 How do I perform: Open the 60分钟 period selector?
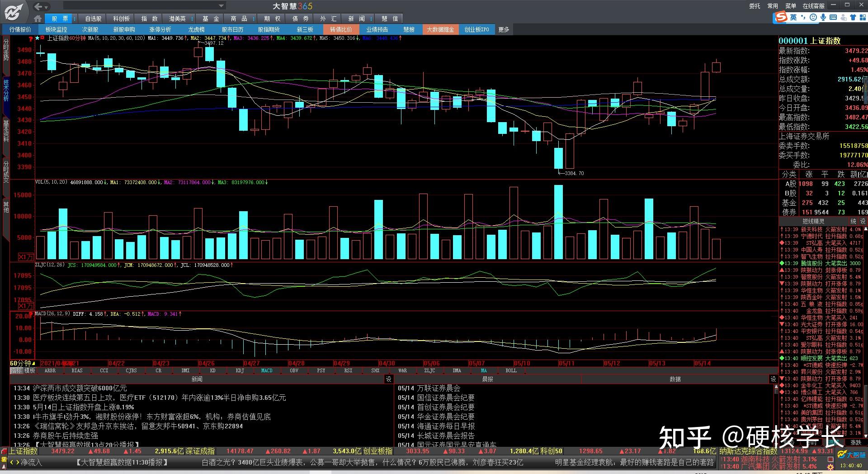(23, 363)
